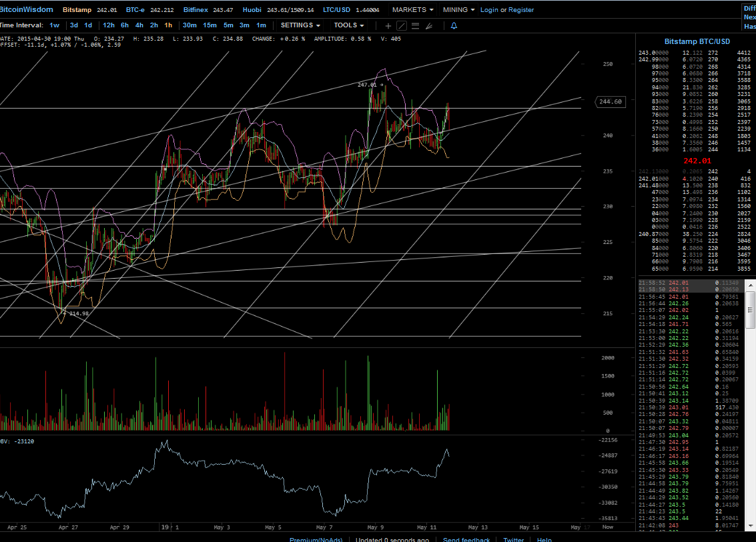Click the May 9 date label
The width and height of the screenshot is (756, 542).
376,527
